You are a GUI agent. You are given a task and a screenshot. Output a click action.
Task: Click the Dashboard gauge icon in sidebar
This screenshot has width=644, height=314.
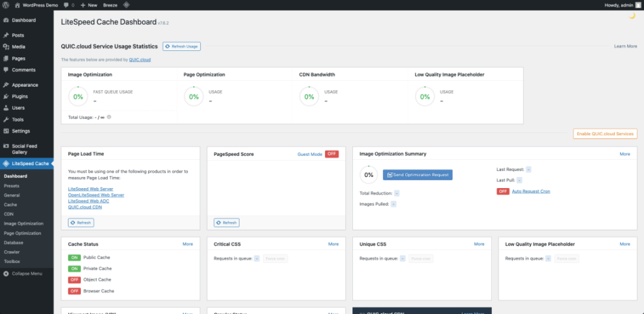click(x=6, y=20)
